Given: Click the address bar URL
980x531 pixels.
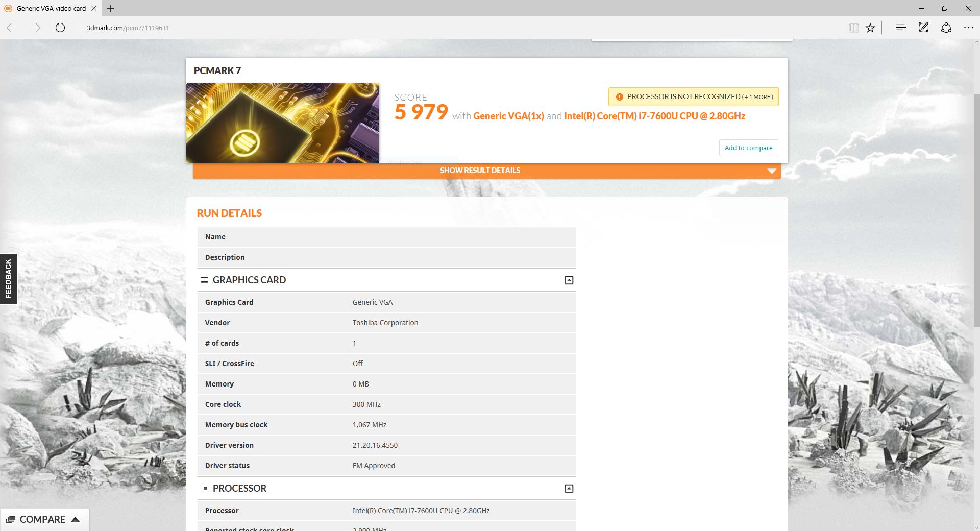Looking at the screenshot, I should 128,28.
